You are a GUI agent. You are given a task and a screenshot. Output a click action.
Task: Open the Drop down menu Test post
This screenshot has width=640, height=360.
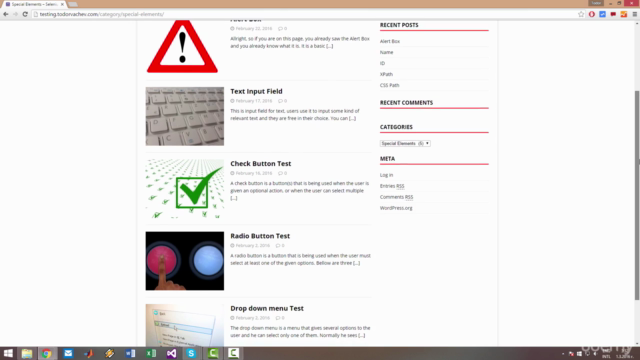[267, 309]
